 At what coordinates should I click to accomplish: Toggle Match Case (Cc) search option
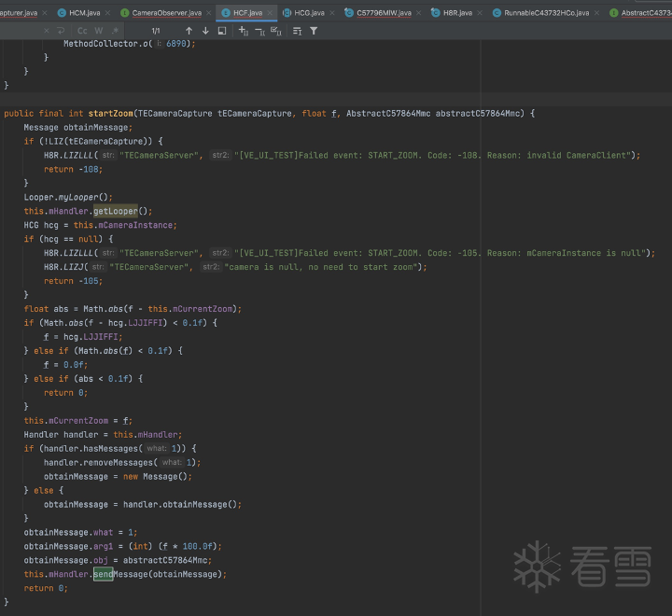coord(82,31)
